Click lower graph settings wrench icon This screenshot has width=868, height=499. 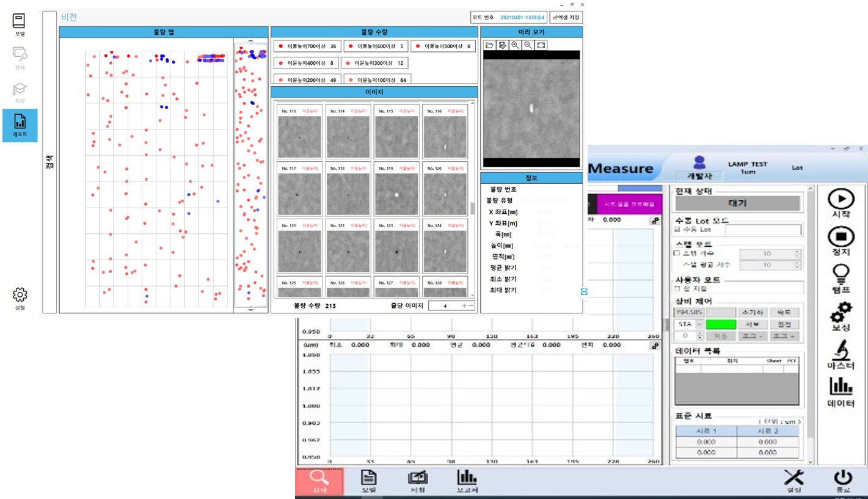coord(655,346)
